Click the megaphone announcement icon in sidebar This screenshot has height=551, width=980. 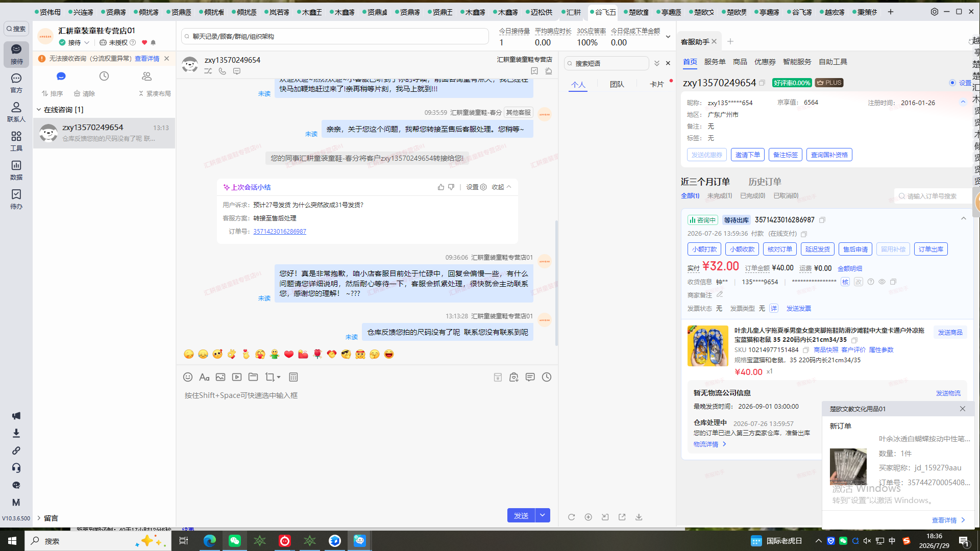16,416
